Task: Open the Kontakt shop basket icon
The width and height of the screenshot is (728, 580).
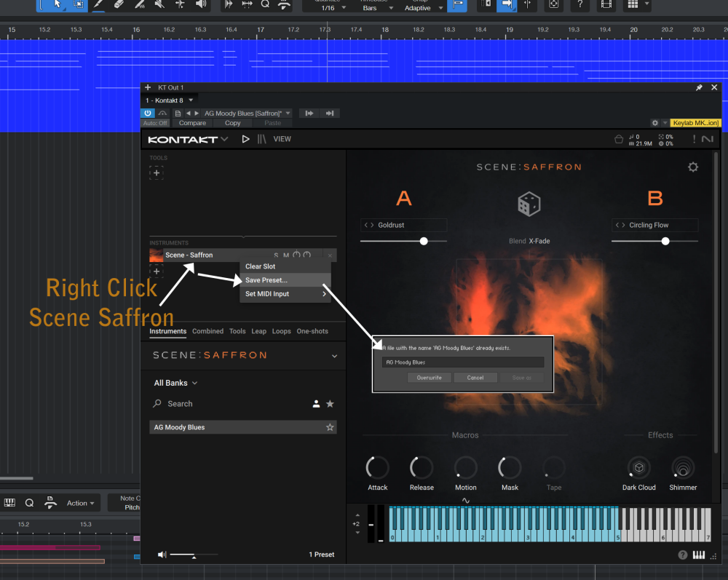Action: 618,139
